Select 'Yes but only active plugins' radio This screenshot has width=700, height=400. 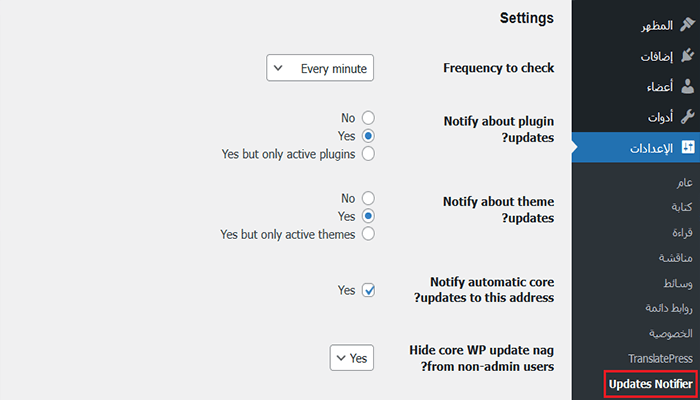click(x=368, y=154)
